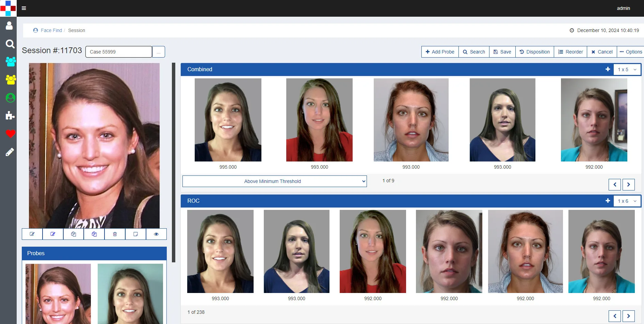Click the Case 55999 input field

click(118, 52)
